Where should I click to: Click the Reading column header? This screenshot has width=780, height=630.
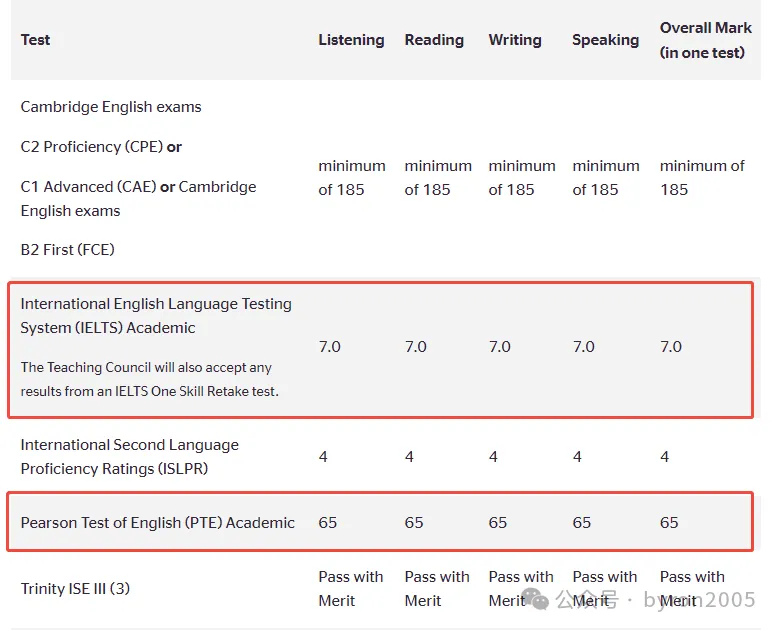pos(434,40)
